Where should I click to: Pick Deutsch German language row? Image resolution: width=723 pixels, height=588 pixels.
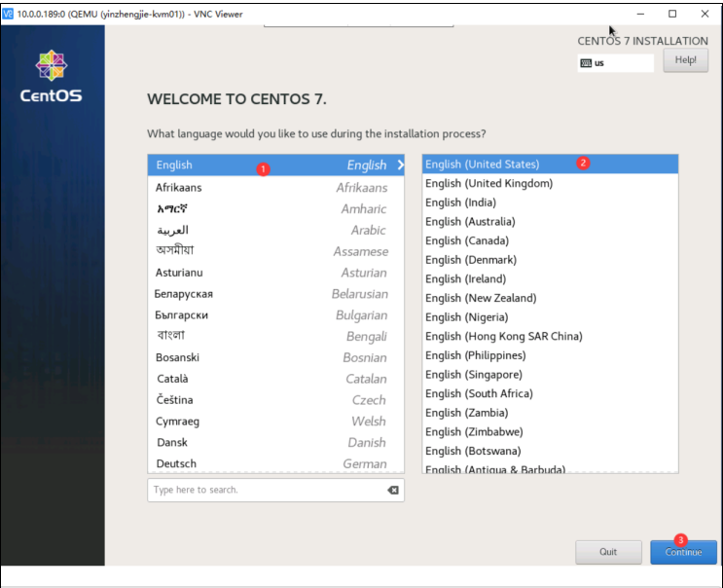tap(275, 463)
